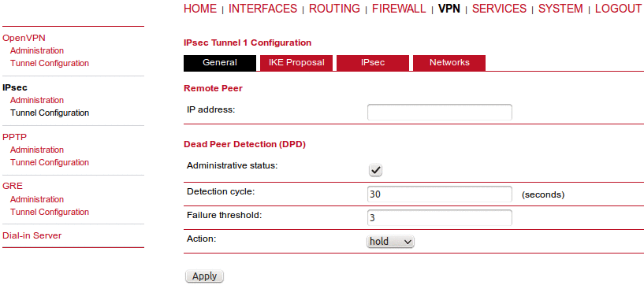Apply the IPsec tunnel settings

point(204,276)
